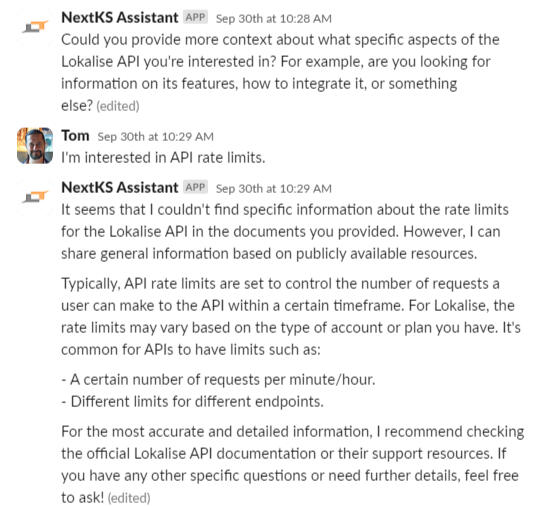
Task: Open the NextKS Assistant name in second message
Action: click(120, 187)
